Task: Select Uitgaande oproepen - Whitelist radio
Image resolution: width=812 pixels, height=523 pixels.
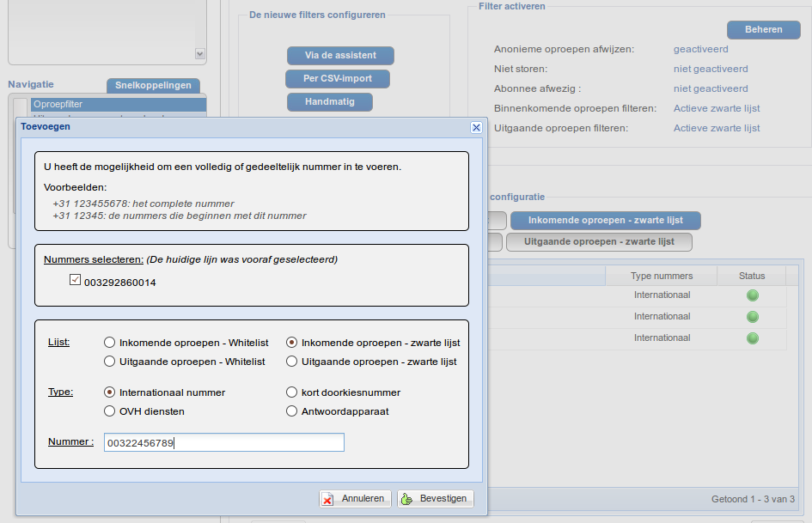Action: 109,362
